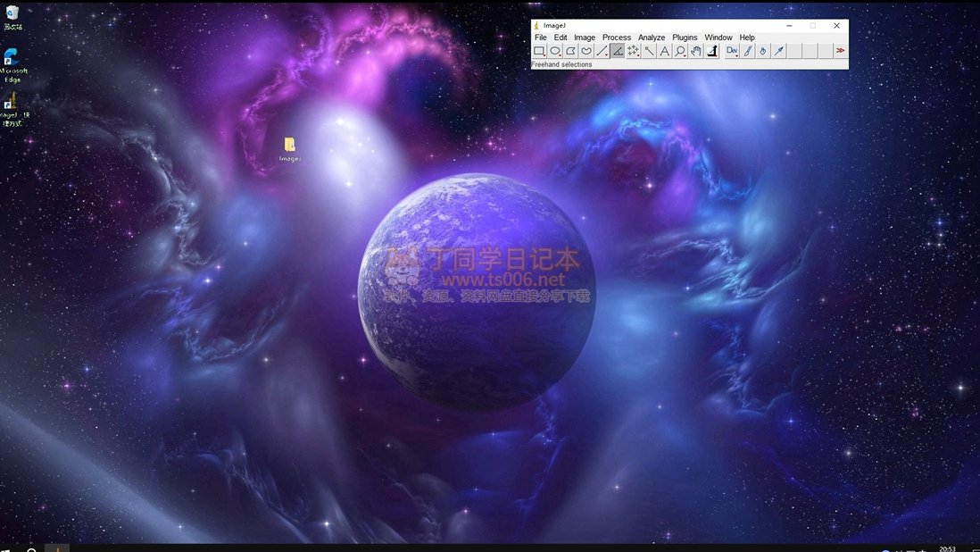This screenshot has width=980, height=552.
Task: Select the Paintbrush tool
Action: pyautogui.click(x=748, y=52)
